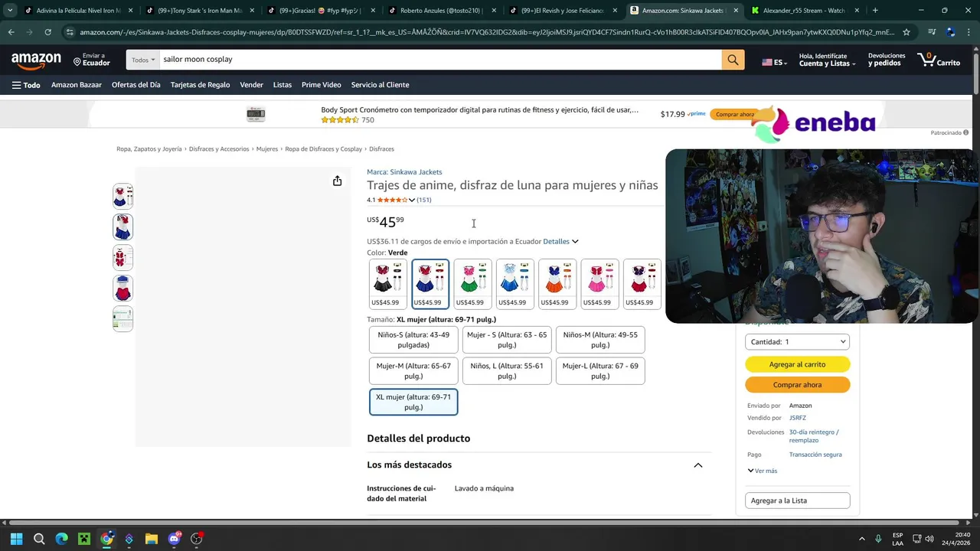Collapse the Los más destacados section
Screen dimensions: 980x551
pos(698,465)
